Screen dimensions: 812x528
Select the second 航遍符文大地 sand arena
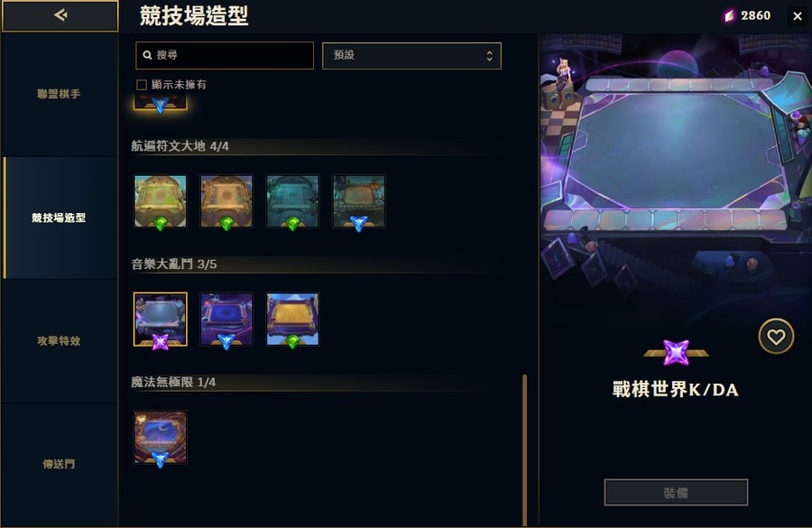[226, 201]
